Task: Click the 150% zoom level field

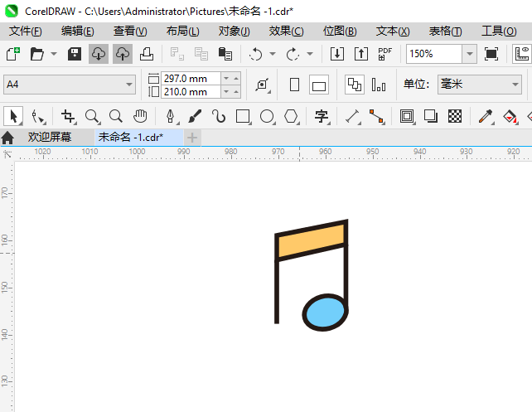Action: (x=434, y=54)
